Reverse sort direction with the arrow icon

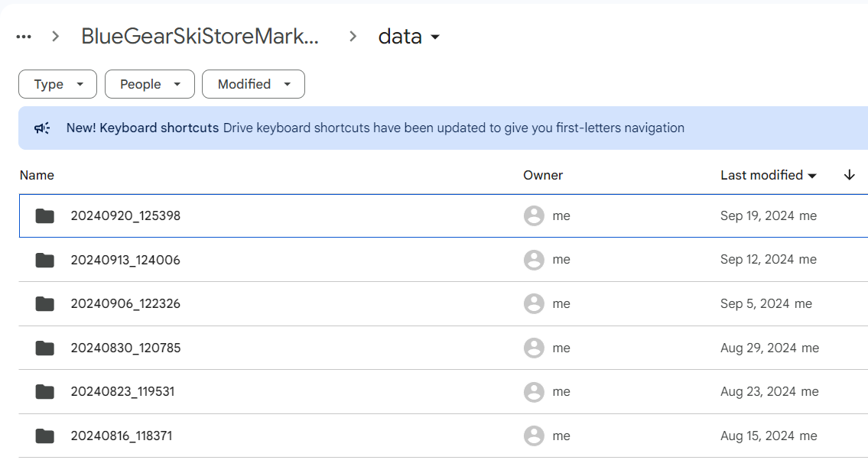[849, 175]
